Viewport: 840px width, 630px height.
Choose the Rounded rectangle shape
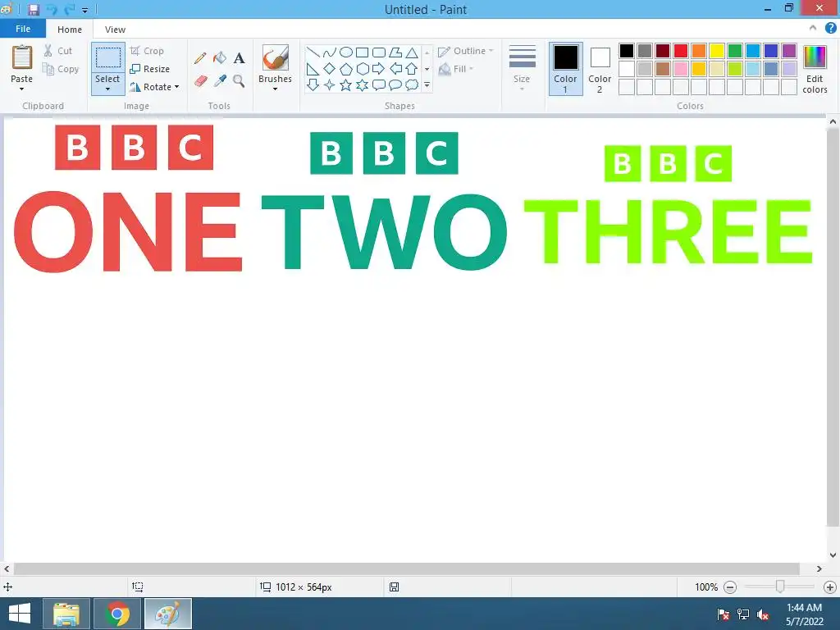click(x=379, y=52)
